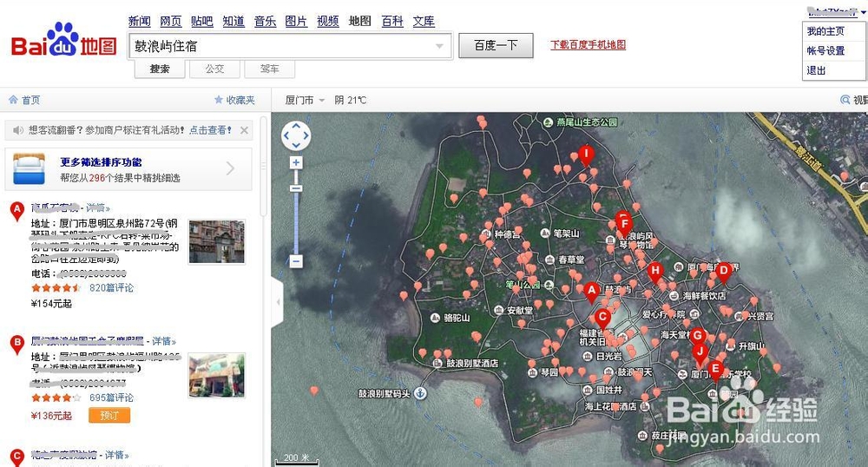Close the merchant promotion notice
The width and height of the screenshot is (868, 467).
tap(244, 130)
